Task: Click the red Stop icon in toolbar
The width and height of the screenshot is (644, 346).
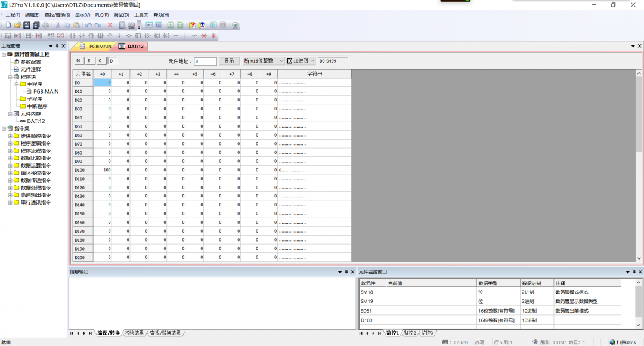Action: pos(223,25)
